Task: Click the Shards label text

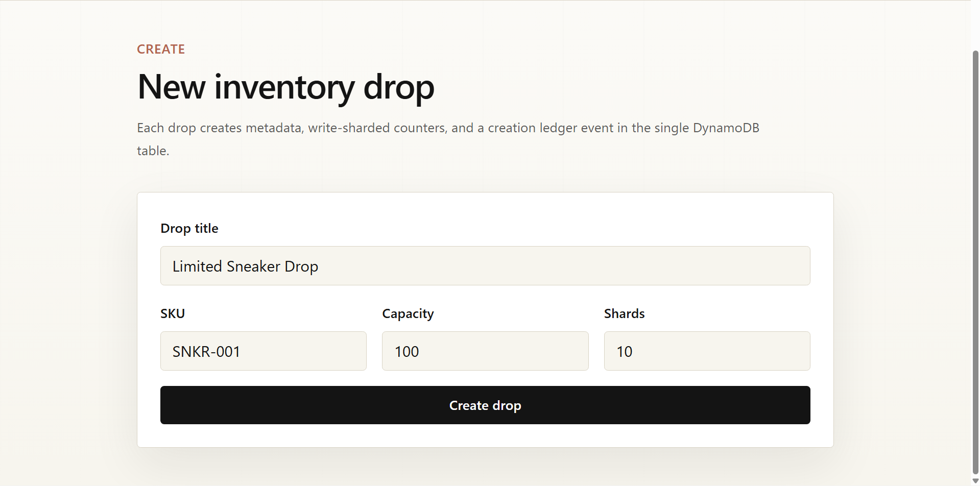Action: tap(624, 313)
